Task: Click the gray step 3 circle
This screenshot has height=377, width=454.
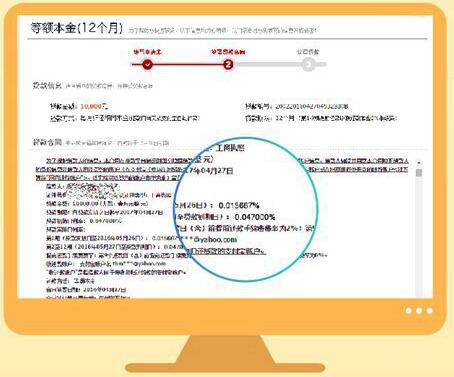Action: 309,64
